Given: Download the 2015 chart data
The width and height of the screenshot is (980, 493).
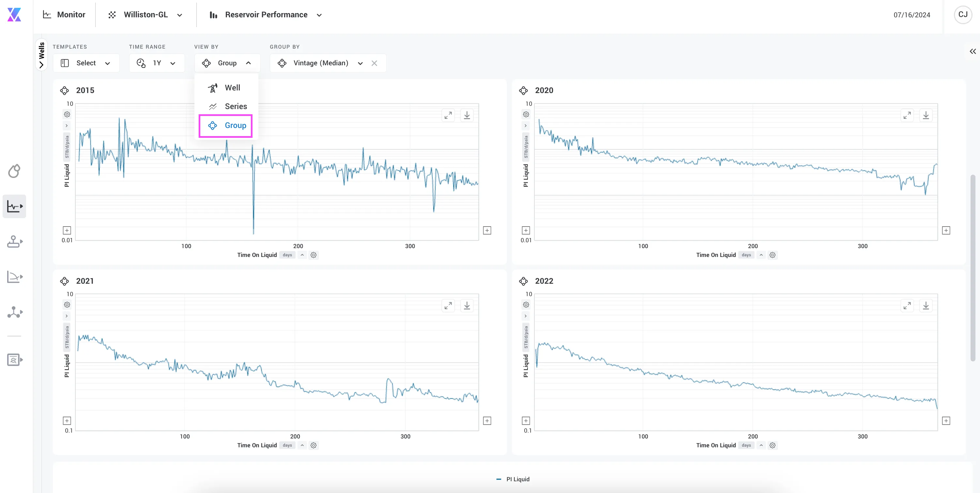Looking at the screenshot, I should (467, 115).
